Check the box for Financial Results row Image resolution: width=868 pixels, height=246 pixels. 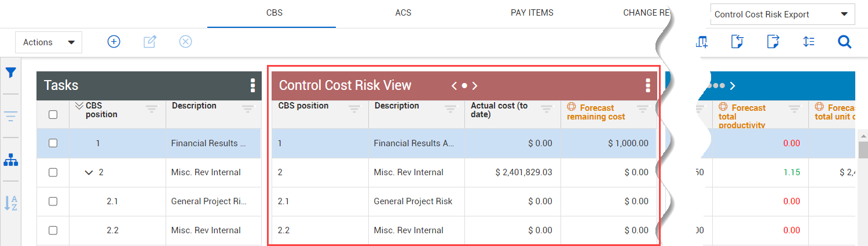coord(53,143)
